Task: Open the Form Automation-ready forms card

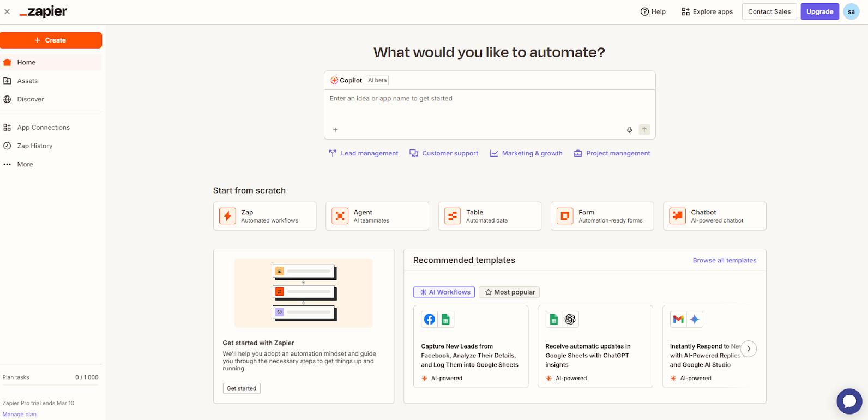Action: coord(602,216)
